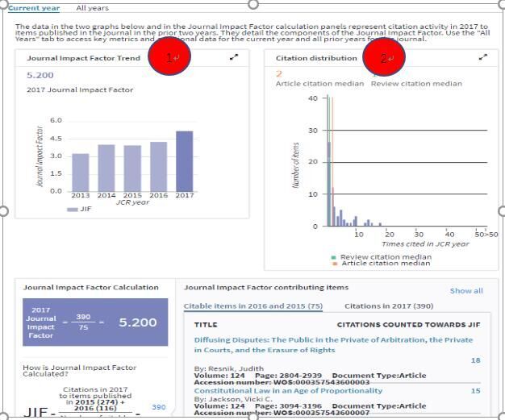Open Citable items in 2016 and 2015 tab
The height and width of the screenshot is (420, 505).
(252, 306)
